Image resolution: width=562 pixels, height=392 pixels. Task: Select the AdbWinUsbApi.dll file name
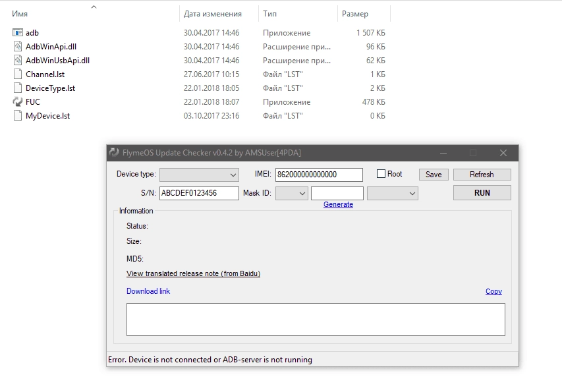[57, 60]
